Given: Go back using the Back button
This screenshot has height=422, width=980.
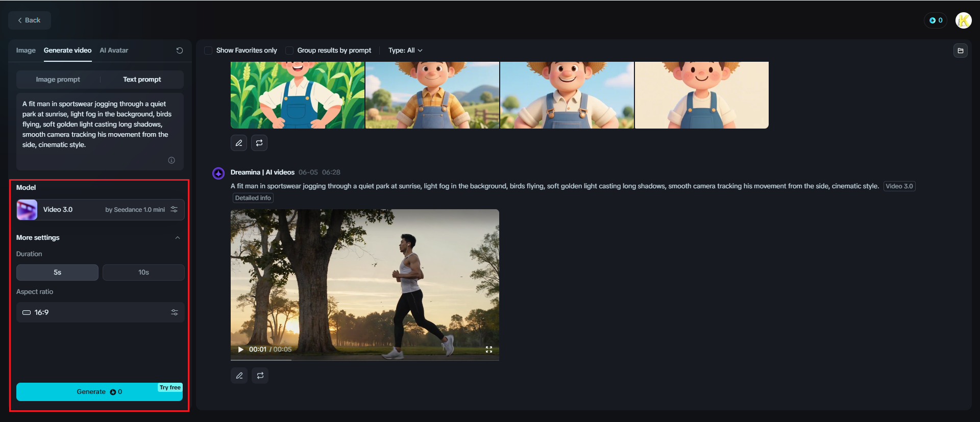Looking at the screenshot, I should click(30, 20).
